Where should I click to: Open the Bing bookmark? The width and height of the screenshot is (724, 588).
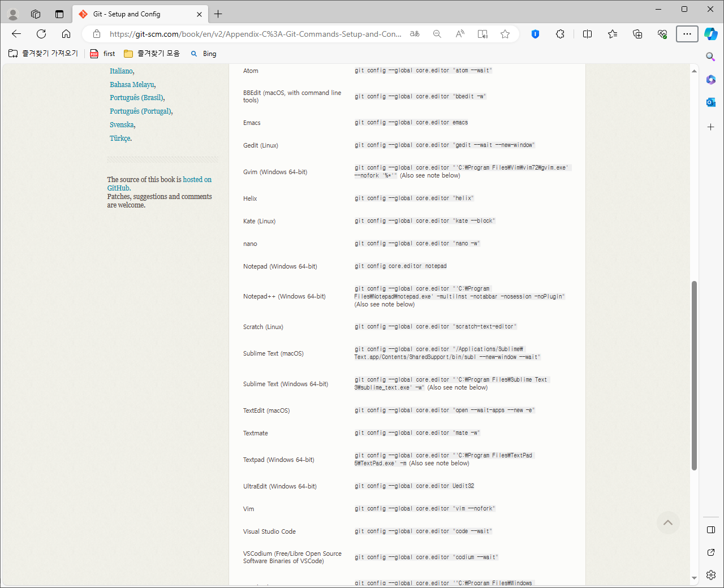pos(204,53)
